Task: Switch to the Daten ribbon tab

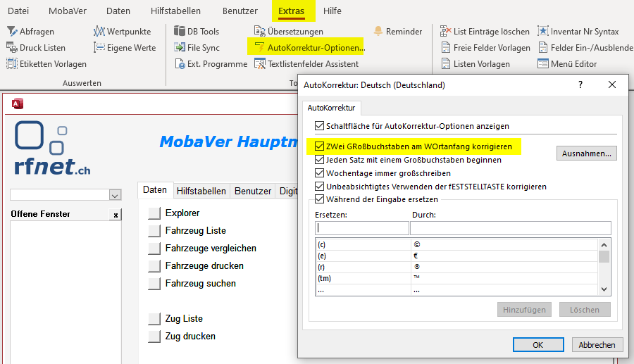Action: point(118,11)
